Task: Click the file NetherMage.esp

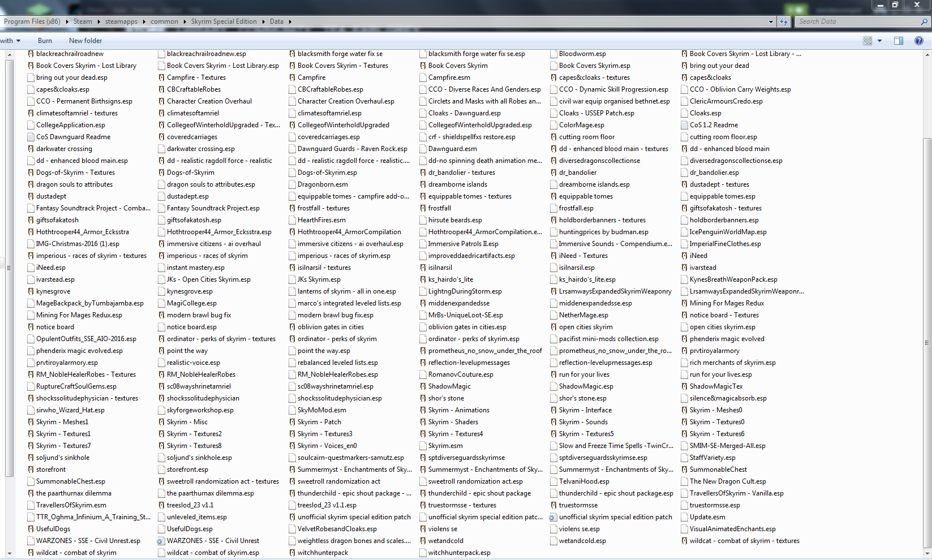Action: click(583, 315)
